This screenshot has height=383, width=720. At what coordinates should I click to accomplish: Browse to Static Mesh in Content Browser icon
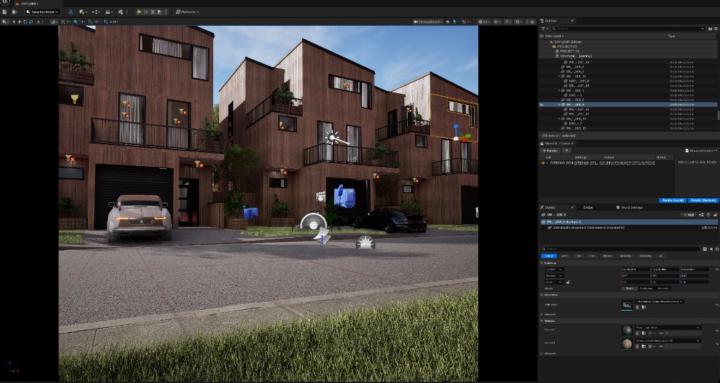[x=644, y=307]
